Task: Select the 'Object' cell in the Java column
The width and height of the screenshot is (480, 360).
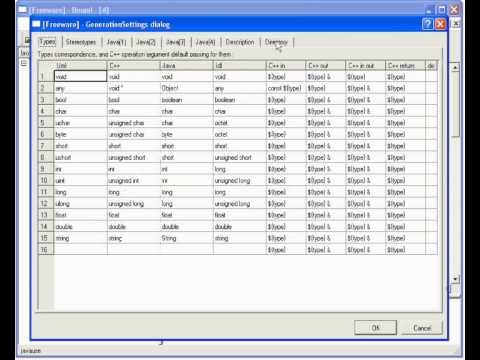Action: 186,88
